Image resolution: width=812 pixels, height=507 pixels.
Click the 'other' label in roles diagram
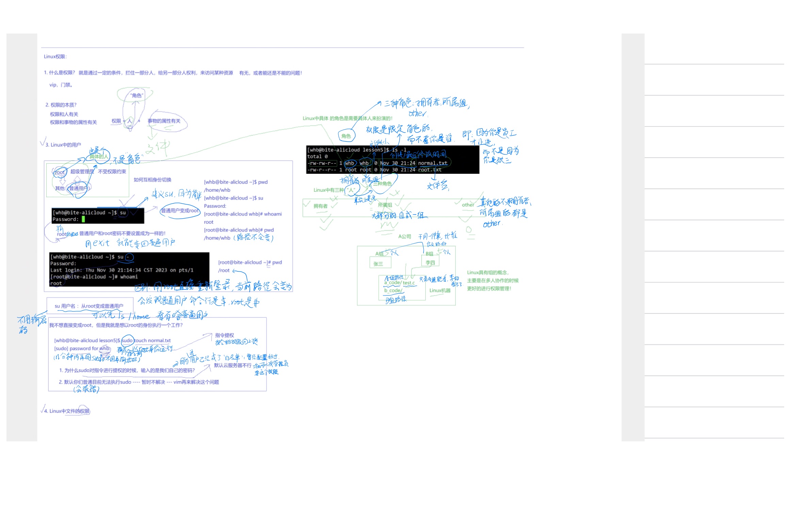click(468, 205)
